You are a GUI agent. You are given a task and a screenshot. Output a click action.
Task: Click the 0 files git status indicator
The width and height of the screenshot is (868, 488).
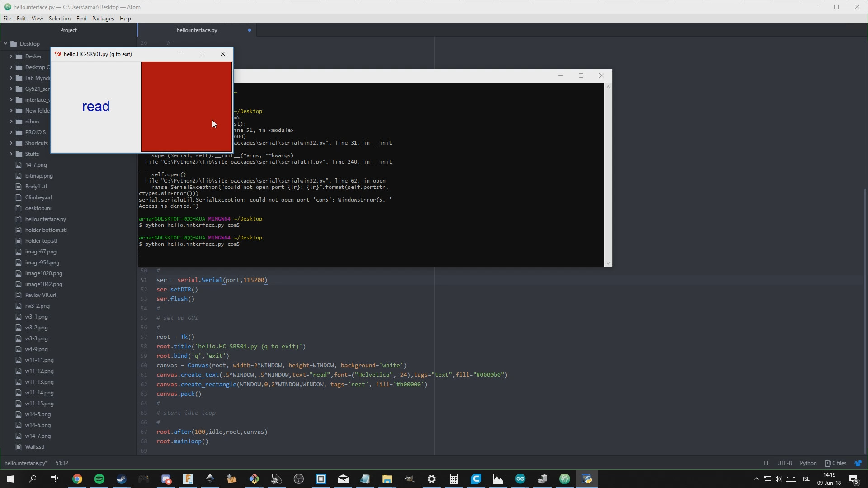[835, 463]
